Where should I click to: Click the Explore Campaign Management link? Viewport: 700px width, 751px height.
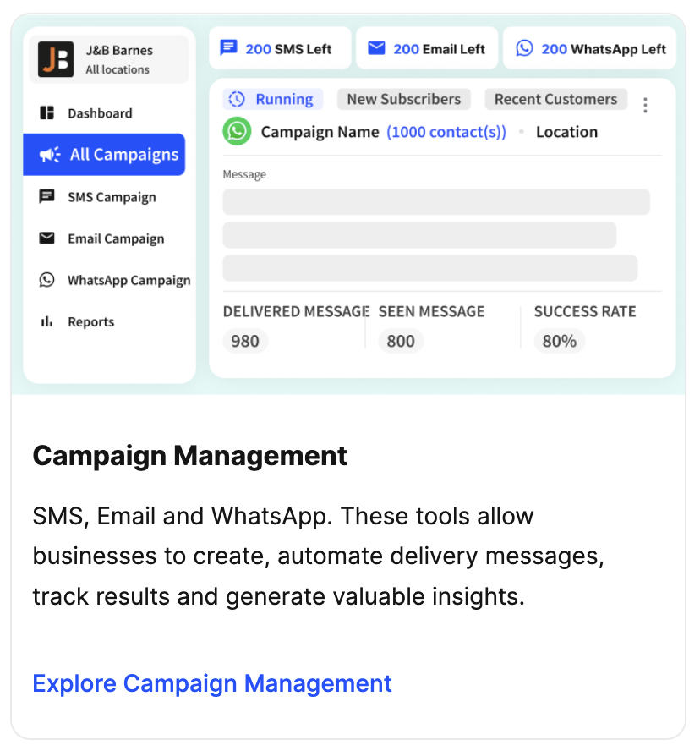coord(212,683)
